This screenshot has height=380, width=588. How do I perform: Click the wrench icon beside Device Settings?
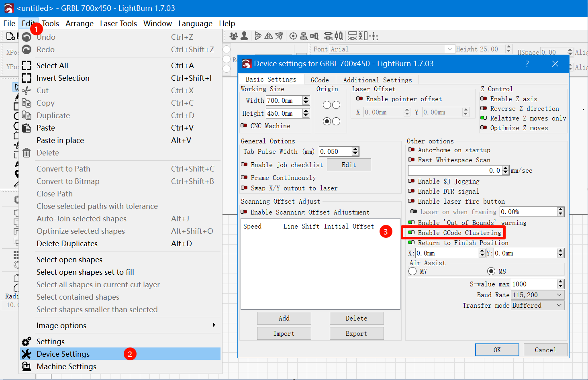pyautogui.click(x=27, y=354)
